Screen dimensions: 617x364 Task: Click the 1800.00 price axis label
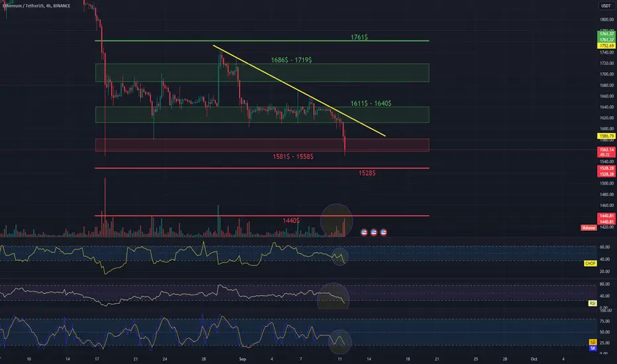click(606, 19)
